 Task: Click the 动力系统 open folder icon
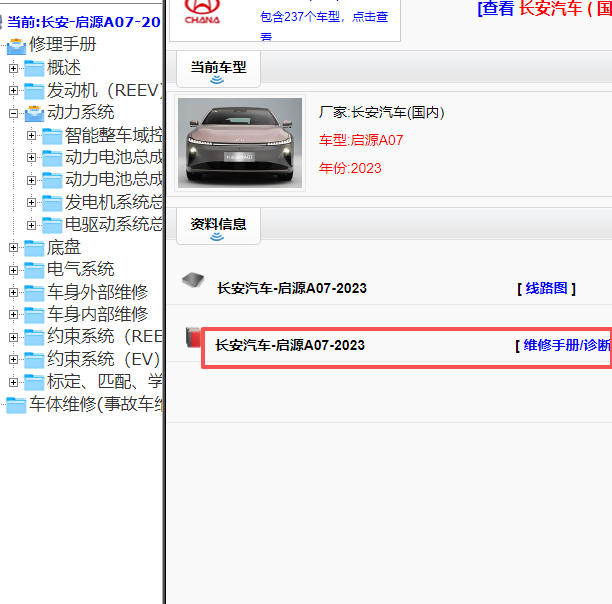(34, 114)
